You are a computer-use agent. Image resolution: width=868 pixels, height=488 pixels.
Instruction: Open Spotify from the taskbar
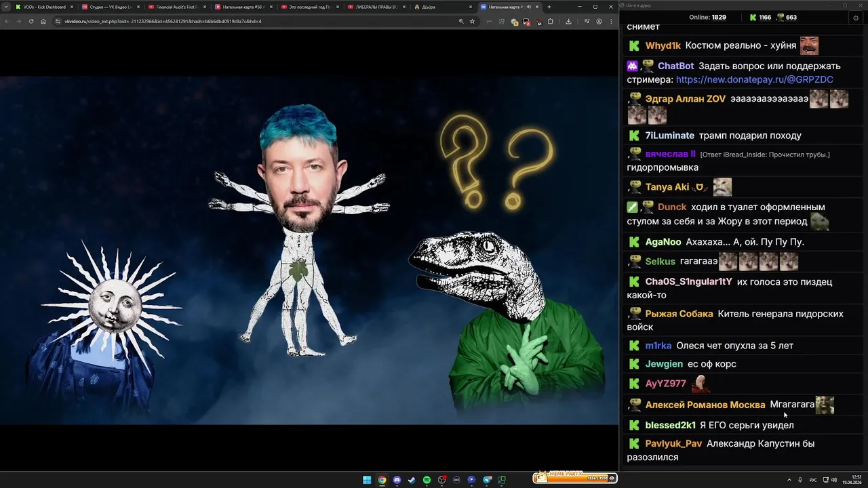click(x=427, y=480)
